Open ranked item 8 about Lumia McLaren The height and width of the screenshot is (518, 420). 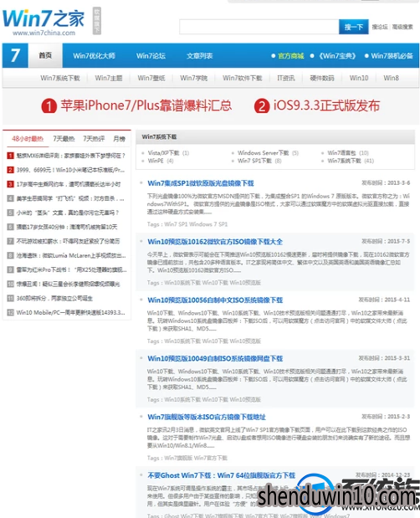pos(71,255)
